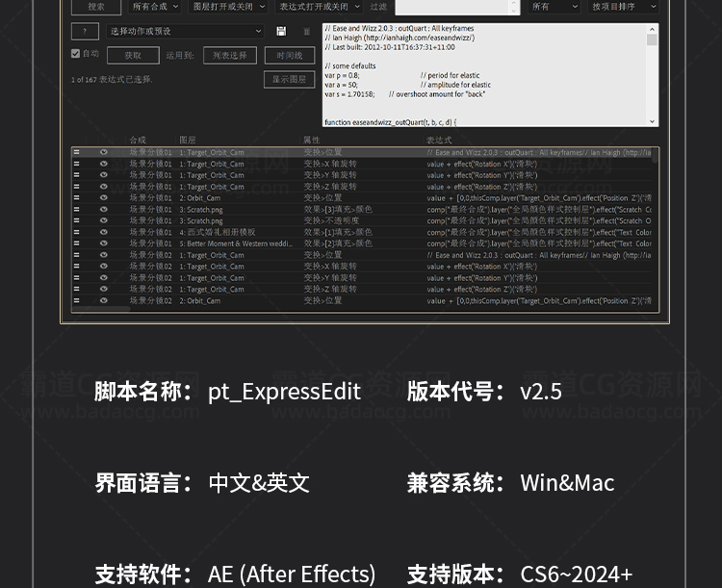The image size is (722, 588).
Task: Click the 图层 column header
Action: coord(188,140)
